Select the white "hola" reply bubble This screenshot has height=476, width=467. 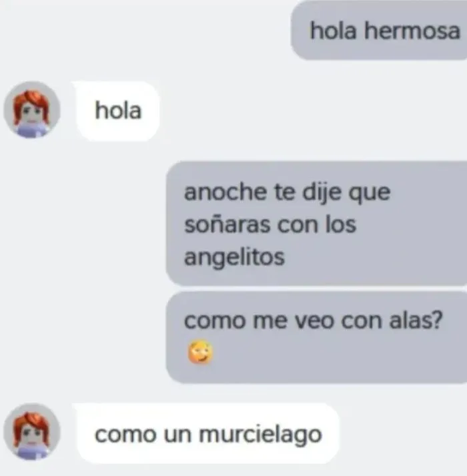(118, 111)
